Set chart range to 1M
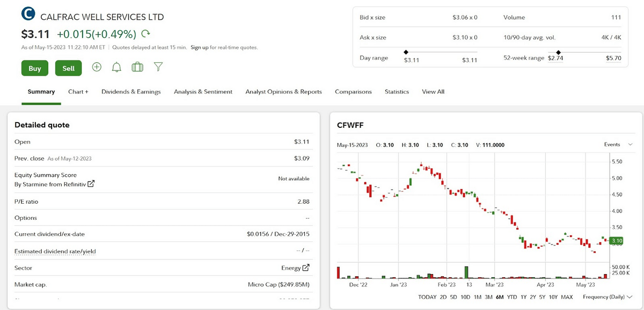The width and height of the screenshot is (644, 310). point(478,297)
